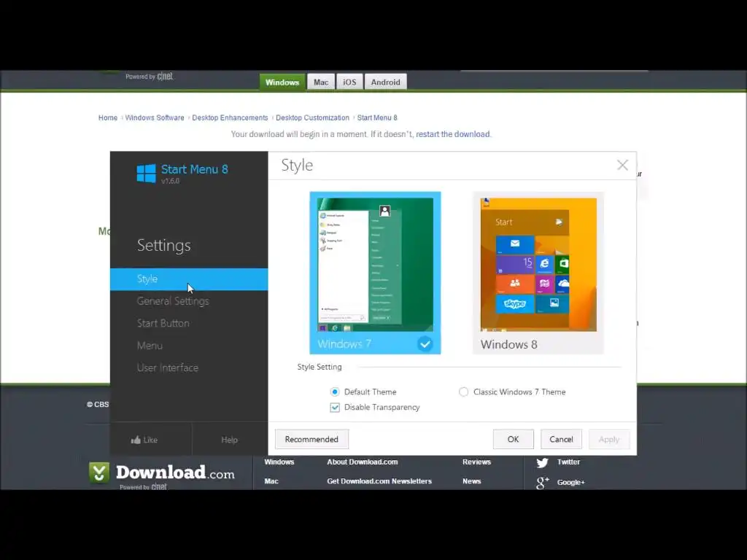Click the Apply button

click(609, 439)
